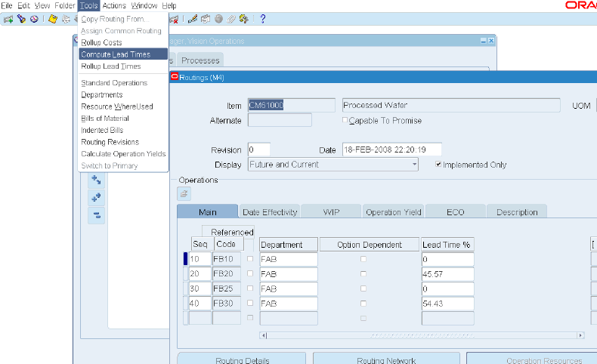This screenshot has width=597, height=364.
Task: Toggle Option Dependent checkbox for seq 10
Action: coord(363,259)
